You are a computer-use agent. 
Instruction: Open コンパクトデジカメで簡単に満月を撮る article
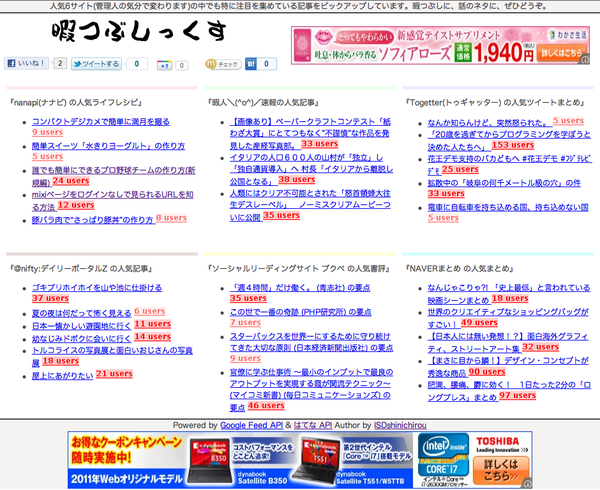pos(101,122)
